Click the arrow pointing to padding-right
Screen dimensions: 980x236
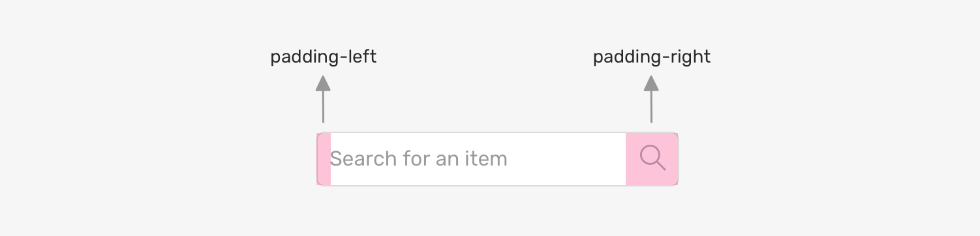(x=651, y=99)
